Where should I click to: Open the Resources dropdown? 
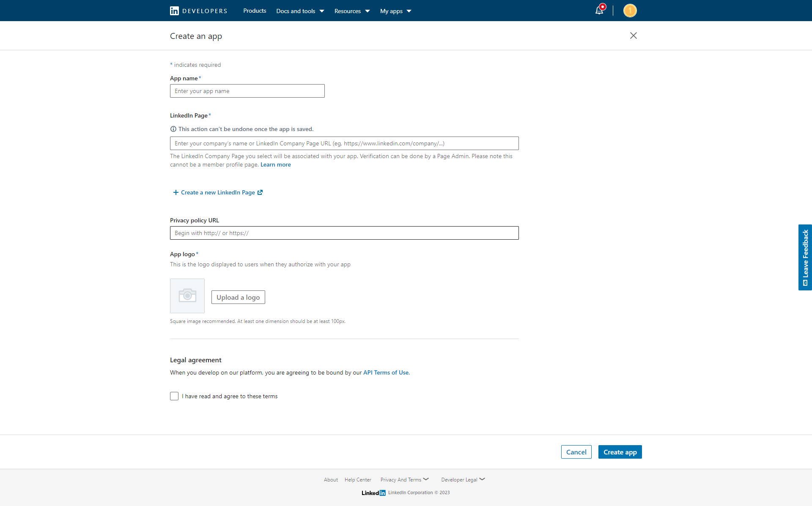pos(351,11)
